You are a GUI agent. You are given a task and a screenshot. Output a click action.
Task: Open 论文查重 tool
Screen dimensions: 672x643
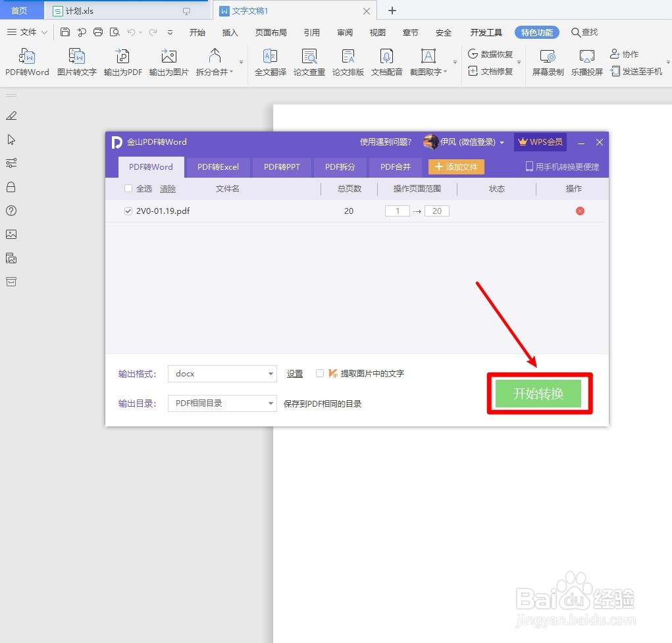click(309, 62)
